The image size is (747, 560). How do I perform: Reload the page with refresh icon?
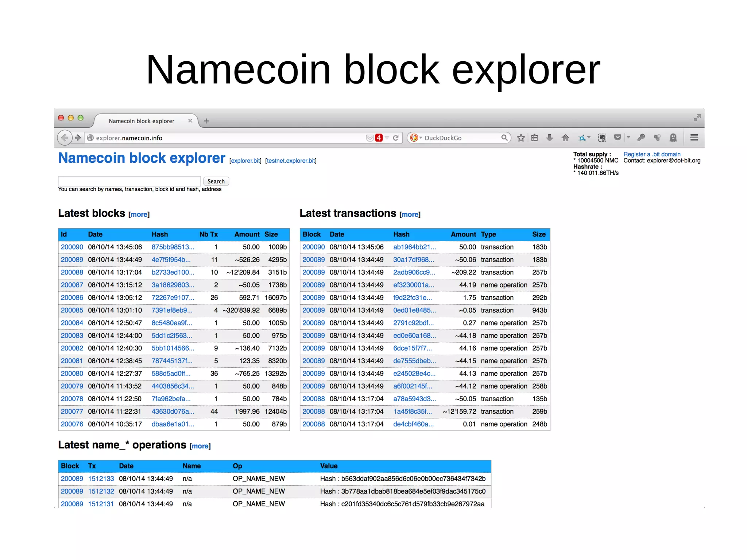(x=396, y=138)
